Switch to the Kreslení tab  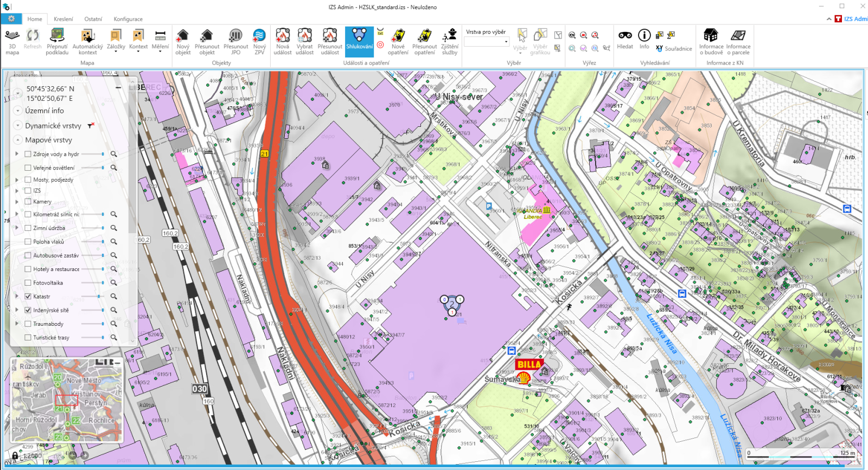[63, 19]
